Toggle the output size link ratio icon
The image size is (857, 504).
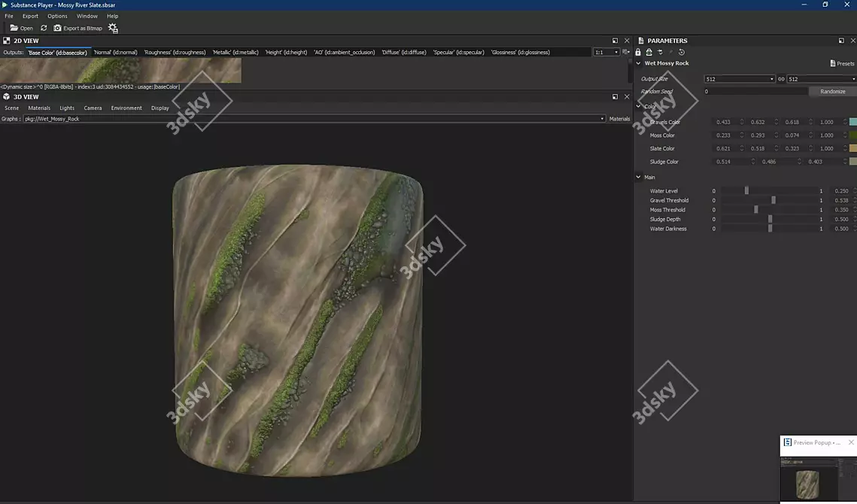pyautogui.click(x=781, y=79)
